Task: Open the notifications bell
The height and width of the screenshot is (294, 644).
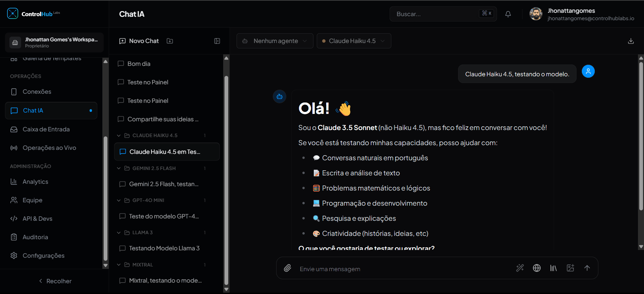Action: click(x=508, y=14)
